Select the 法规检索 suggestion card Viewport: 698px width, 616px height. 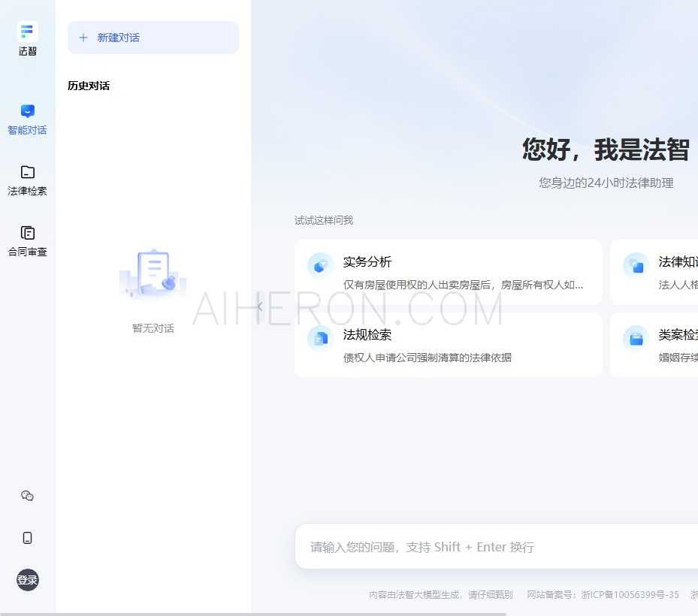(x=448, y=345)
